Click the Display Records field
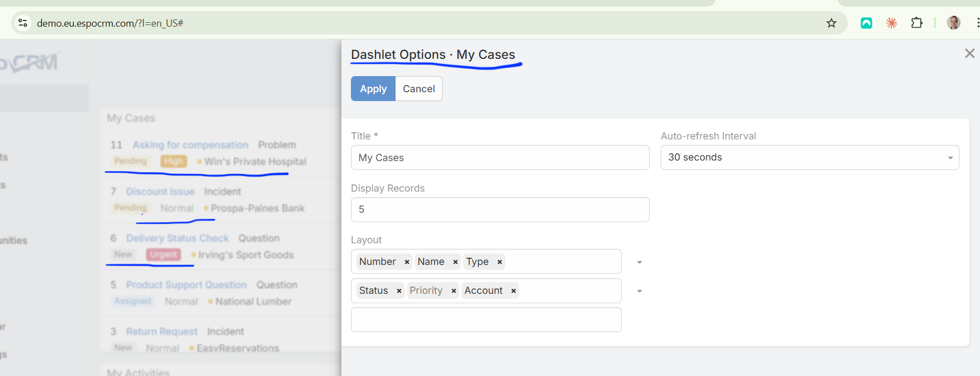980x376 pixels. click(x=500, y=210)
